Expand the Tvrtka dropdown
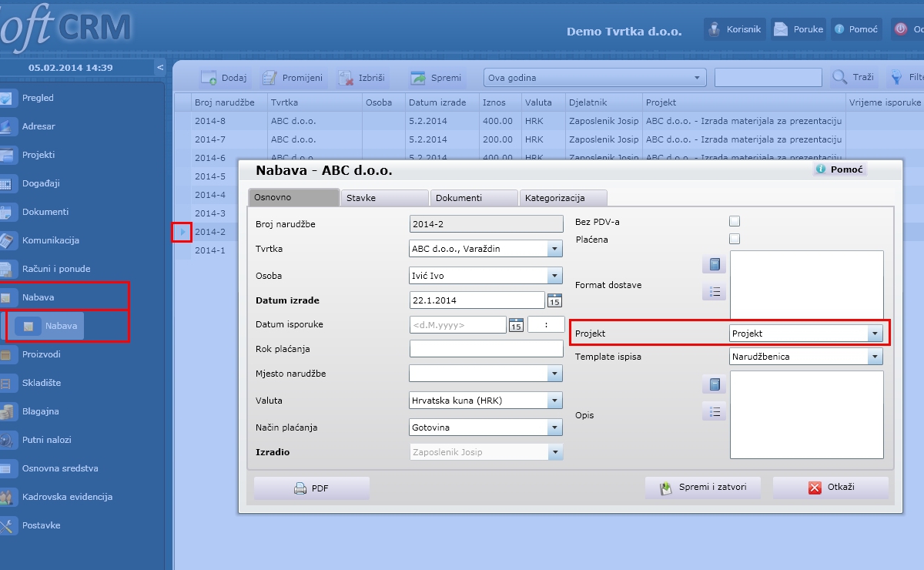The width and height of the screenshot is (924, 570). (555, 249)
